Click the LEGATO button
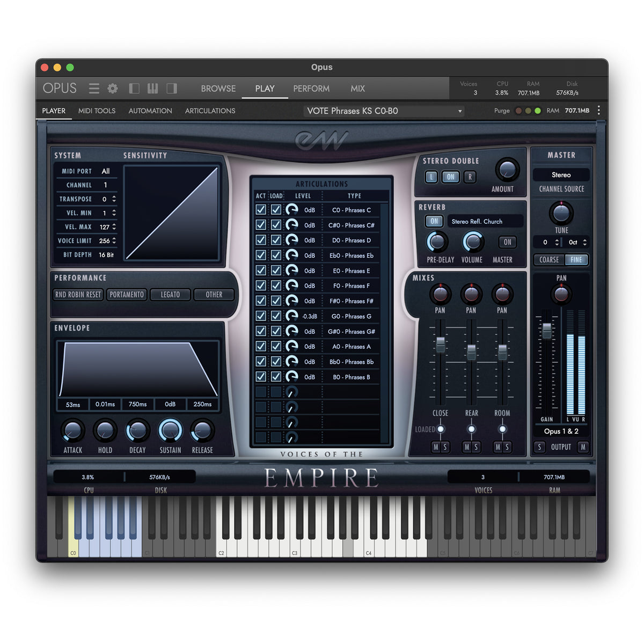 [170, 295]
